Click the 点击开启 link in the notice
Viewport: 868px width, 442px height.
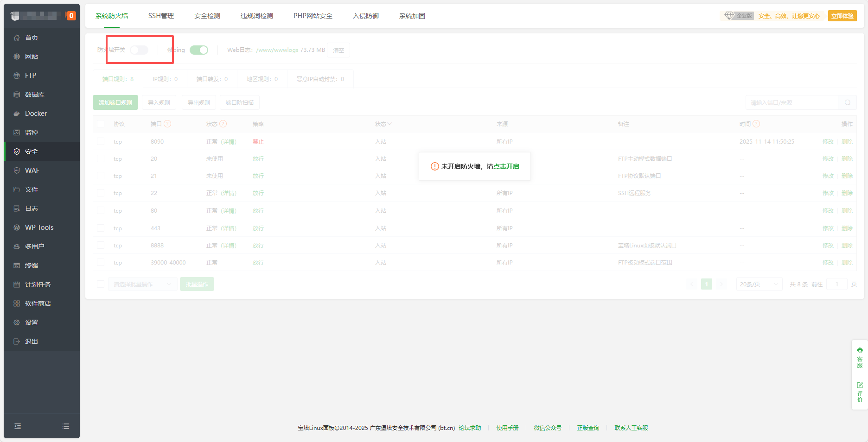(x=506, y=166)
